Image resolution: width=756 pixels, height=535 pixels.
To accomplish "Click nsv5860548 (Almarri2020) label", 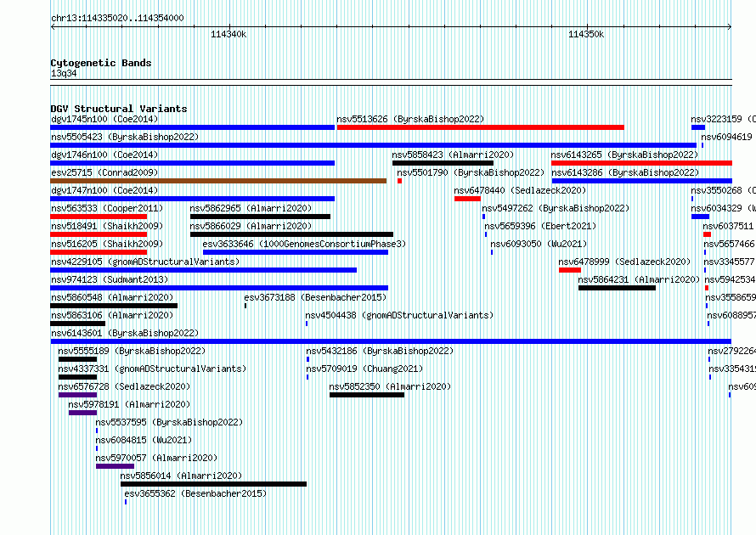I will 112,297.
